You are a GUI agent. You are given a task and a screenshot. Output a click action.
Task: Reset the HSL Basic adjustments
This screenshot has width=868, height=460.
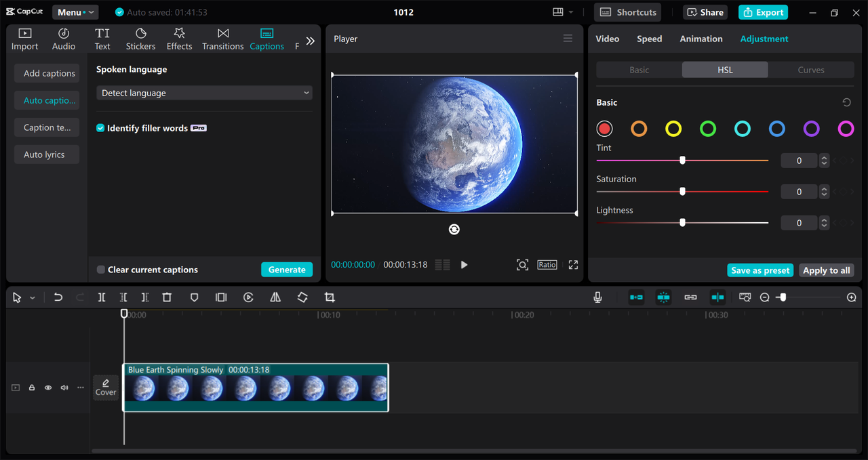coord(846,102)
